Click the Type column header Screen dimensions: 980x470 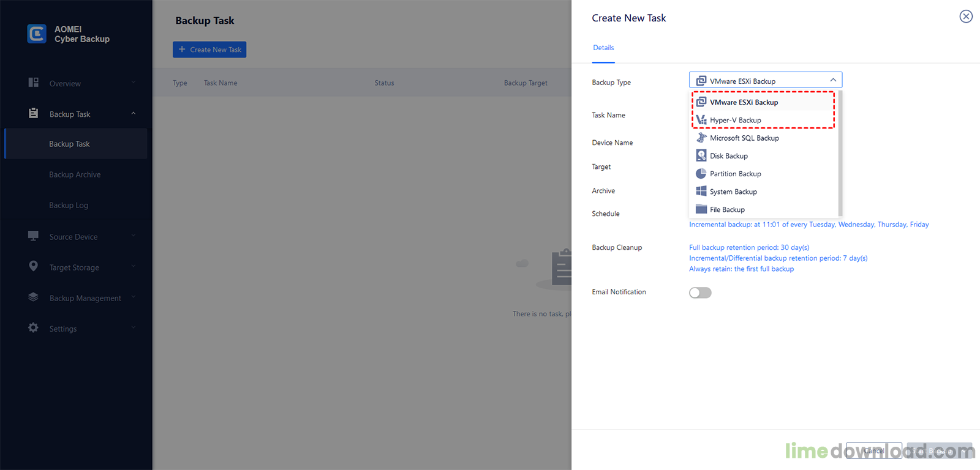tap(180, 83)
